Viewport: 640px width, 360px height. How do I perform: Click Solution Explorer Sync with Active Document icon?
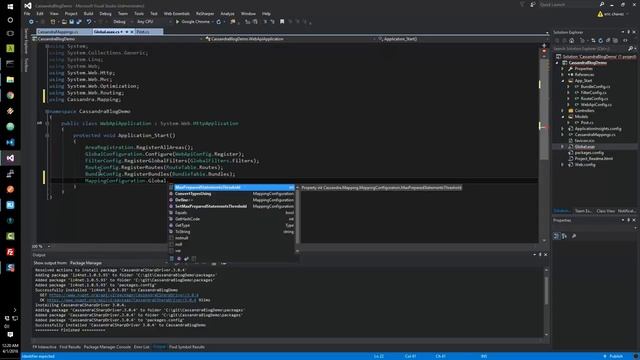click(593, 40)
